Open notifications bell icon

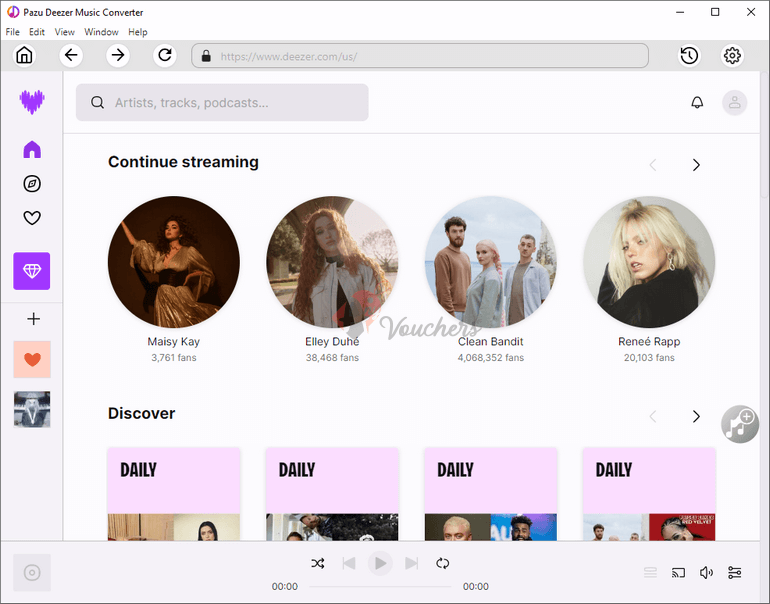click(697, 103)
